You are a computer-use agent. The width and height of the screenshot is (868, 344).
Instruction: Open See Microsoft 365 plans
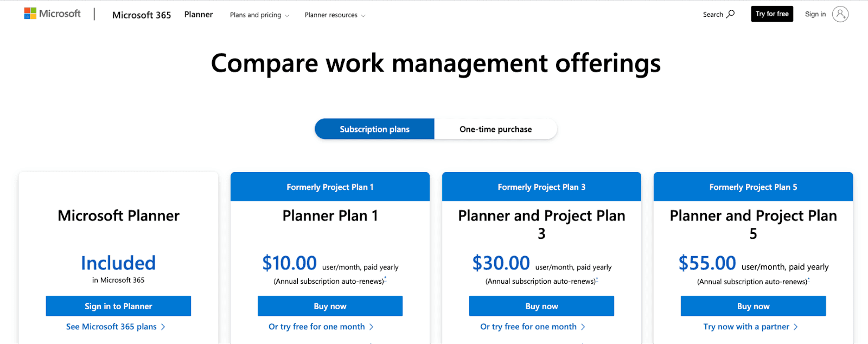click(x=115, y=326)
